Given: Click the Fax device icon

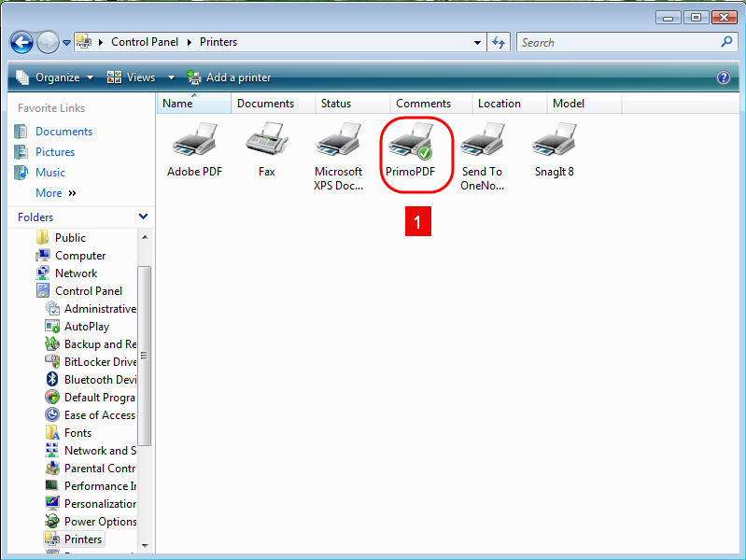Looking at the screenshot, I should pyautogui.click(x=266, y=138).
